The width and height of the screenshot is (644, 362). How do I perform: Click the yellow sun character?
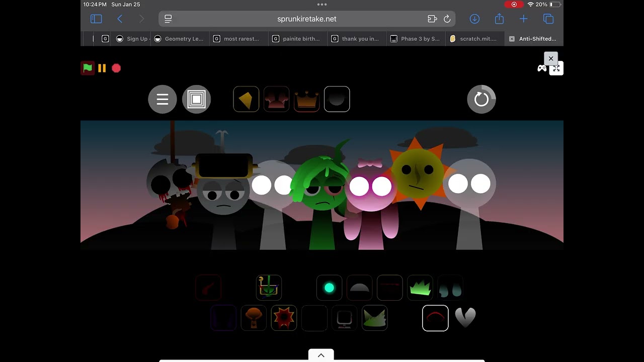click(417, 173)
